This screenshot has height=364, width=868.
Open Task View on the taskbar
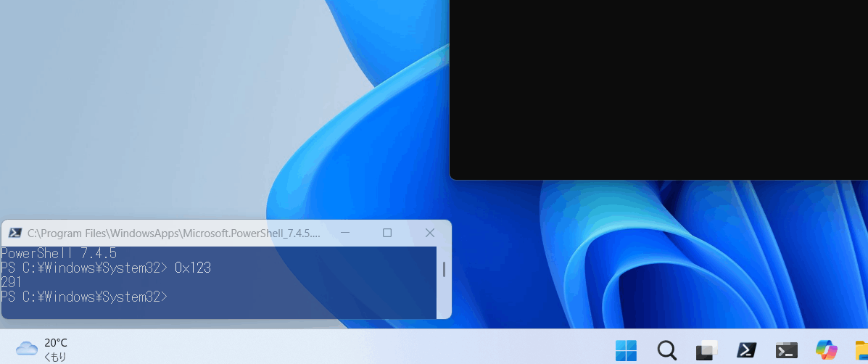(707, 350)
